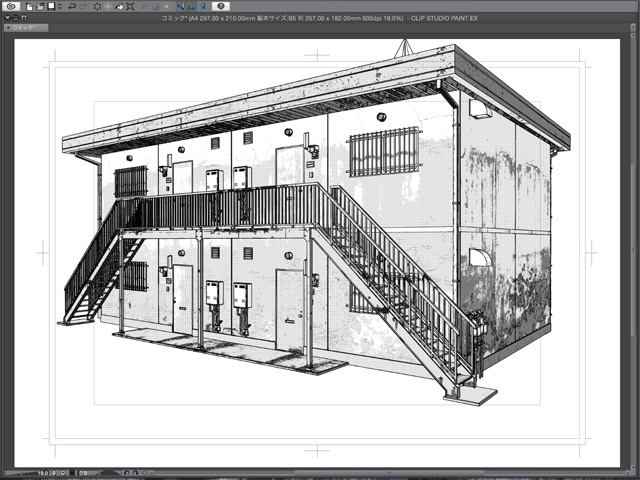Click the CLIP STUDIO PAINT EX title text
The width and height of the screenshot is (640, 480).
[444, 18]
